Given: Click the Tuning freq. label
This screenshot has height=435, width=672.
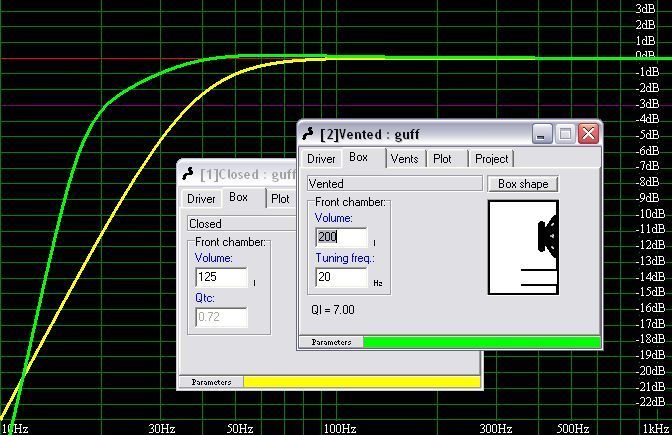Looking at the screenshot, I should pyautogui.click(x=345, y=258).
